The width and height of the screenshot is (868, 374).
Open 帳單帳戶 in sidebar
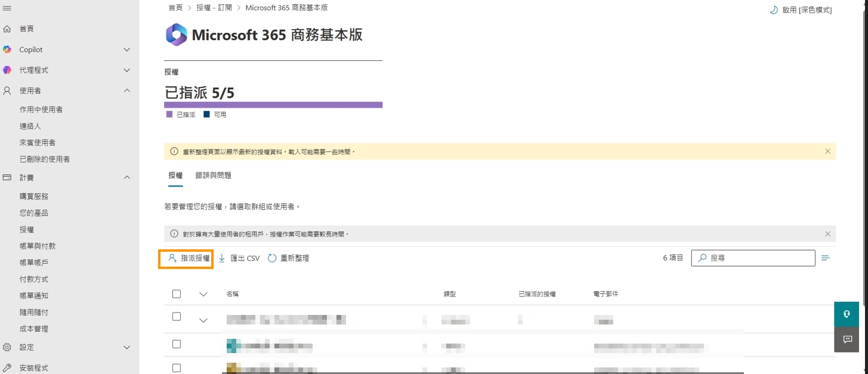34,262
